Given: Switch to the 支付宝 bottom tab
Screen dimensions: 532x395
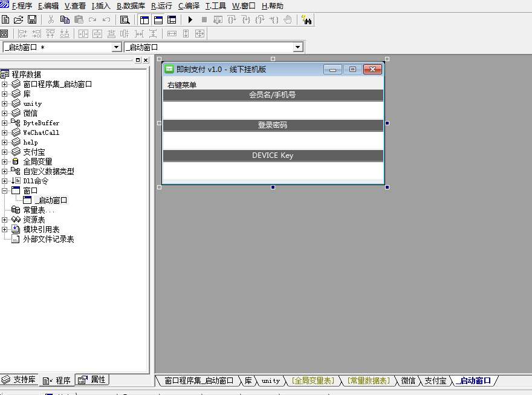Looking at the screenshot, I should 435,380.
